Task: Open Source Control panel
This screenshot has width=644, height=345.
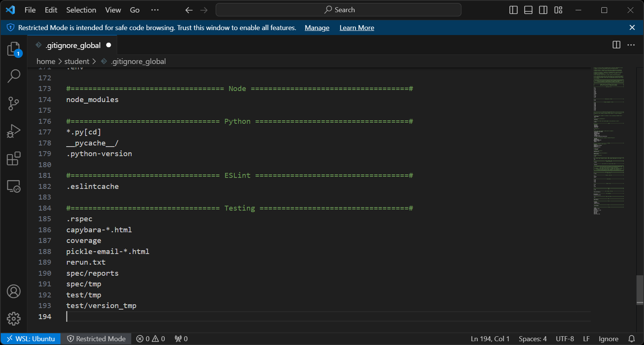Action: (x=14, y=104)
